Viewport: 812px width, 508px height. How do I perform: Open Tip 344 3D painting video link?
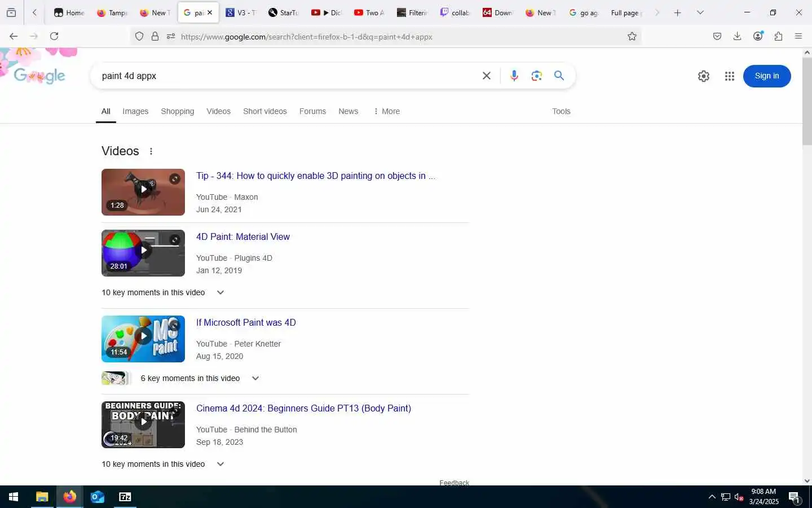(315, 176)
